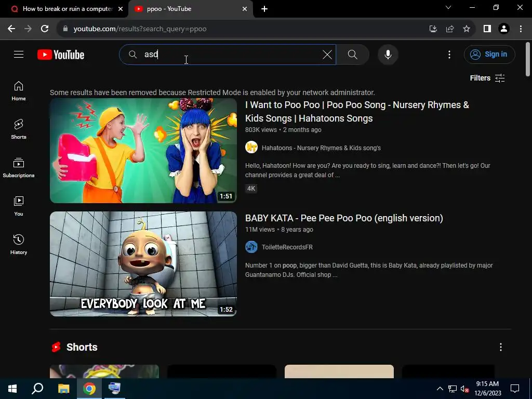The height and width of the screenshot is (399, 532).
Task: Click the ToiletteRecordsFR channel avatar
Action: tap(251, 247)
